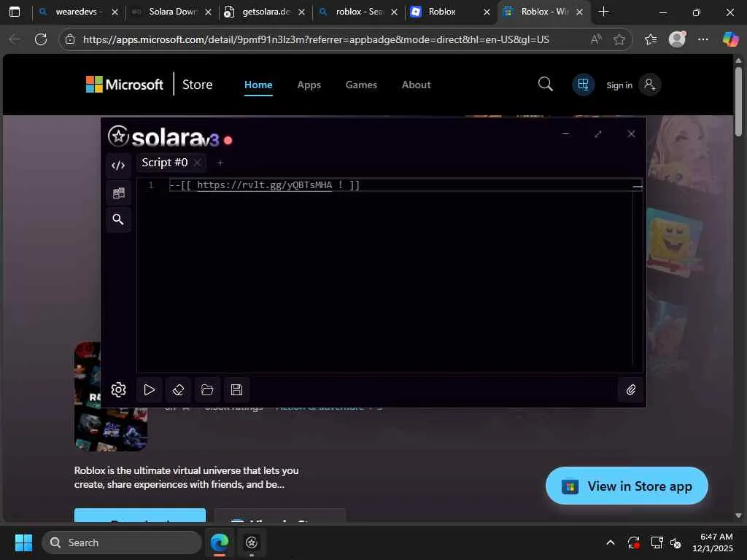
Task: Switch to the getsolara.dev browser tab
Action: pyautogui.click(x=265, y=12)
